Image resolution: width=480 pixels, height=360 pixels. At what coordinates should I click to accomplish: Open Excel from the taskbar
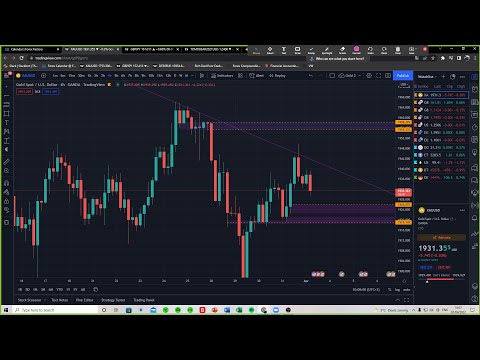(x=239, y=310)
